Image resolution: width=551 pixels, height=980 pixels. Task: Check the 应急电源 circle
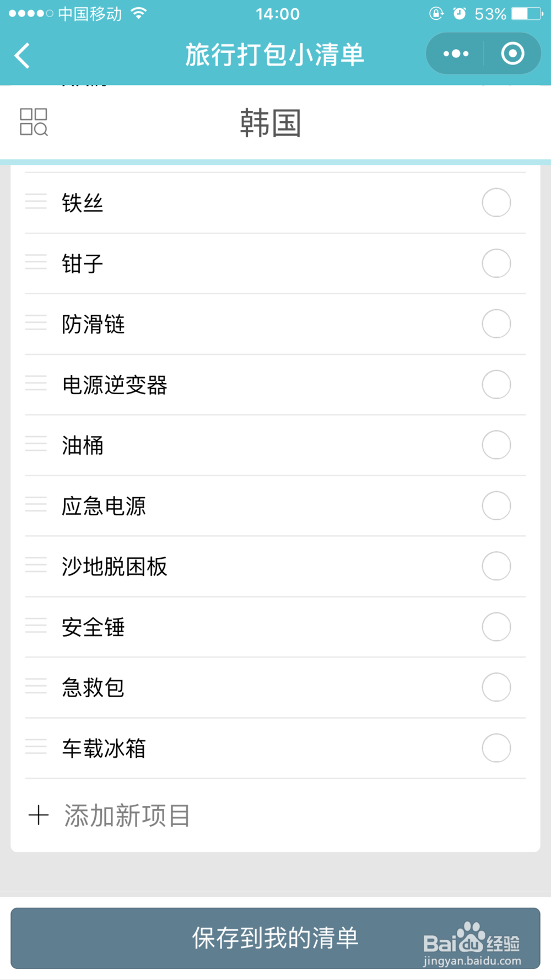coord(496,505)
